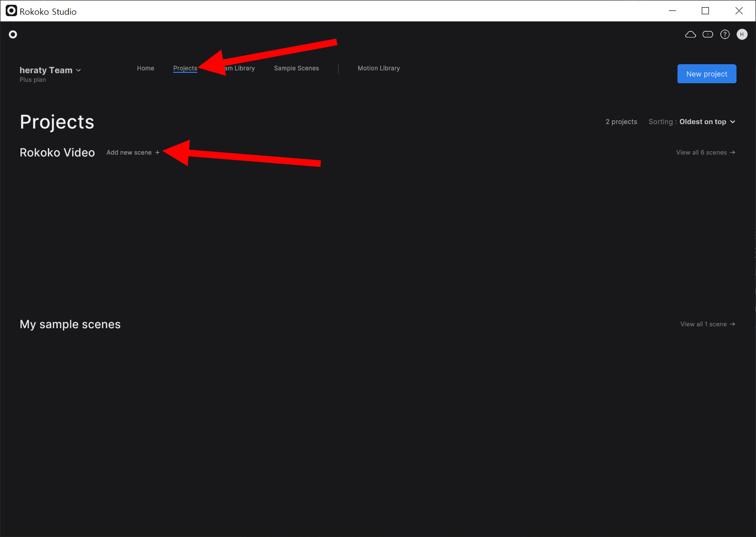Click the 2 projects count text
This screenshot has width=756, height=537.
pos(621,122)
